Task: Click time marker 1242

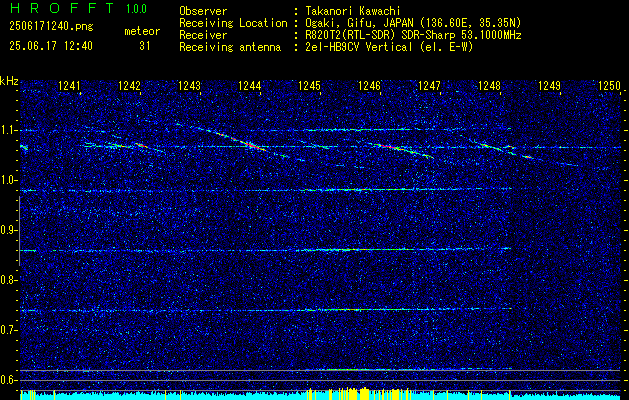Action: click(x=130, y=85)
